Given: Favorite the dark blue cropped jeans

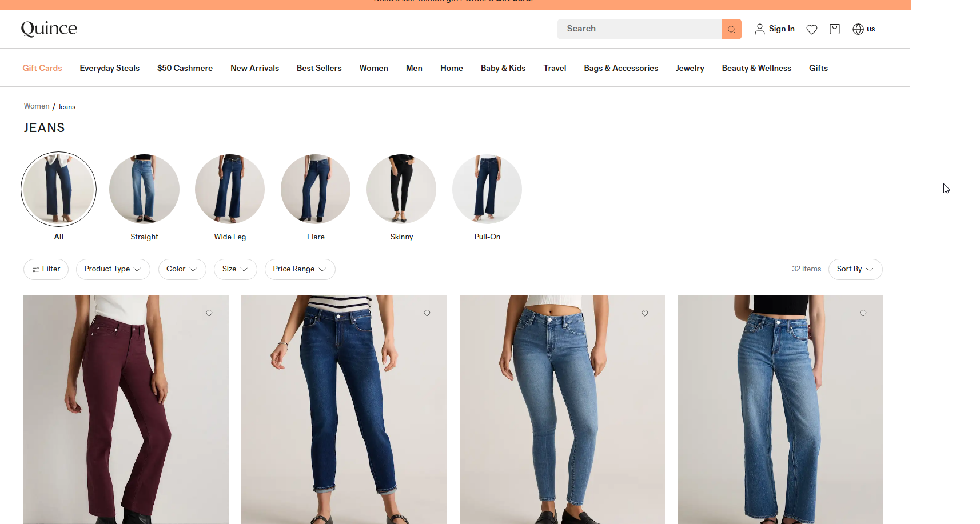Looking at the screenshot, I should tap(427, 313).
